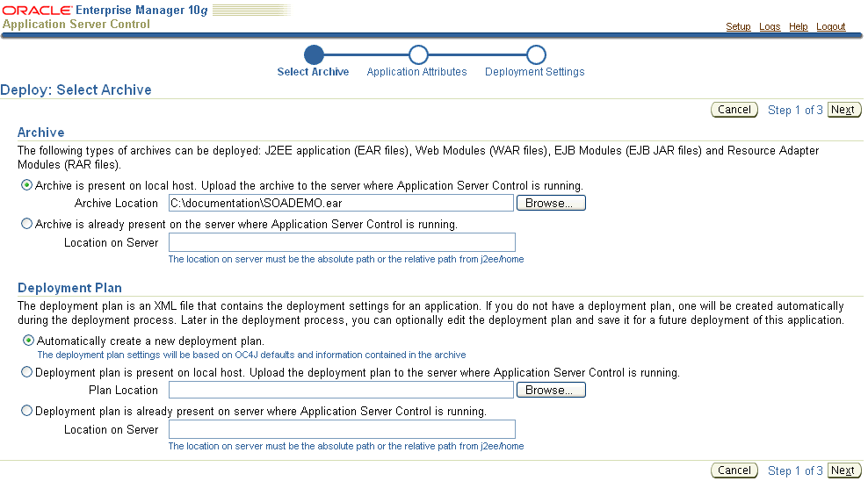Viewport: 868px width, 481px height.
Task: Click the 'Application Server Control' title text
Action: click(x=76, y=25)
